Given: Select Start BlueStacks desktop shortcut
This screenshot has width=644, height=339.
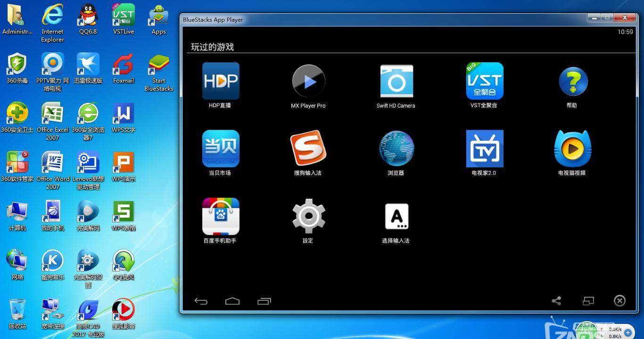Looking at the screenshot, I should click(x=159, y=72).
